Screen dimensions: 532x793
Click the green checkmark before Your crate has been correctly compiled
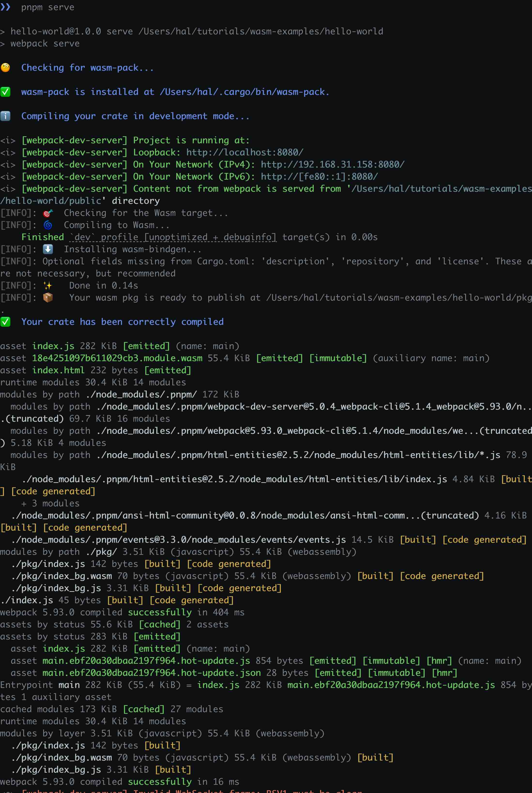pyautogui.click(x=5, y=322)
